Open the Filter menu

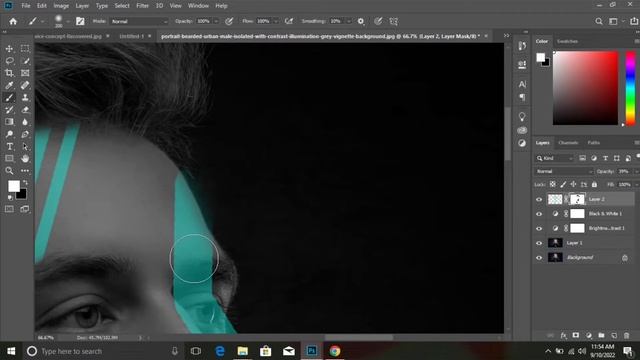pos(142,6)
